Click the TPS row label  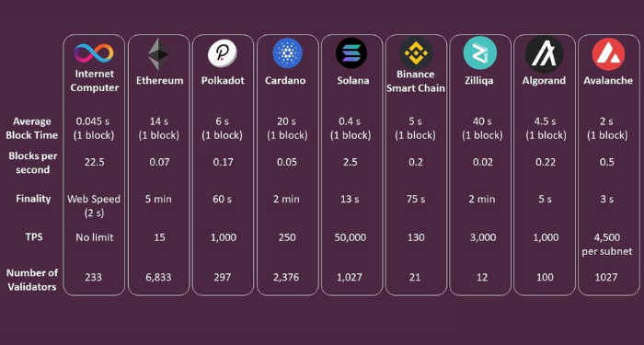34,237
